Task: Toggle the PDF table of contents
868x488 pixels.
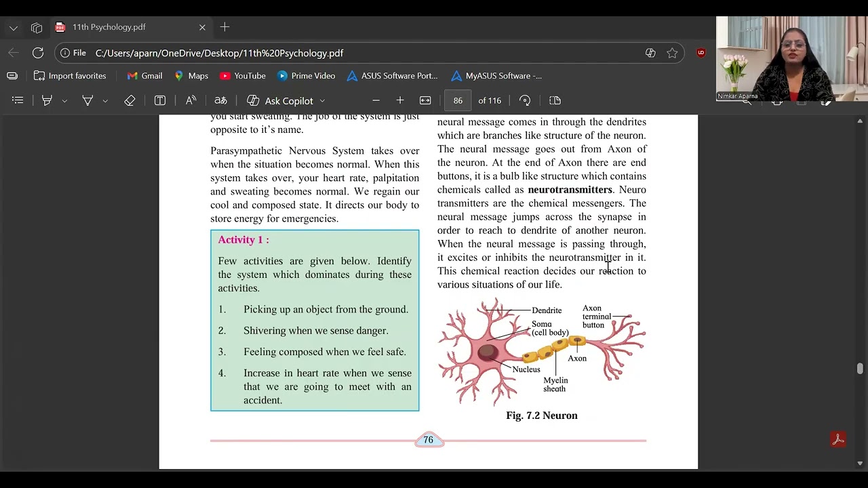Action: click(x=18, y=100)
